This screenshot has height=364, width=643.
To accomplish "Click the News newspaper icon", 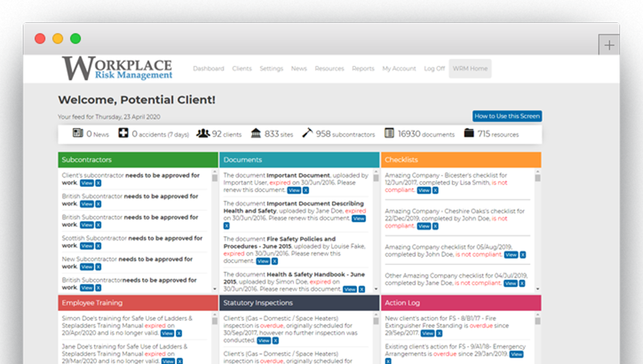I will (x=78, y=133).
